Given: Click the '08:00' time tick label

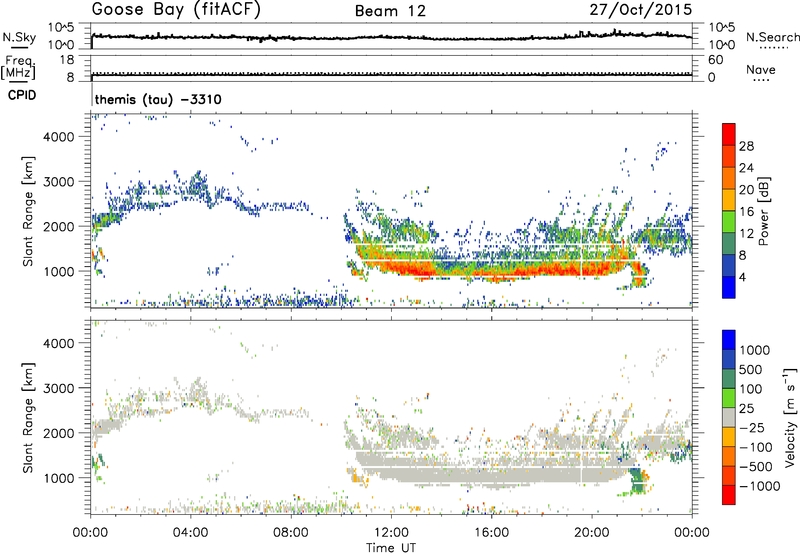Looking at the screenshot, I should [x=291, y=533].
